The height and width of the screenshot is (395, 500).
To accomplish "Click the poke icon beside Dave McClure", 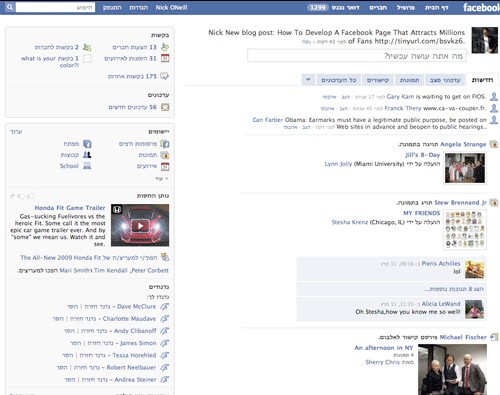I will coord(165,307).
